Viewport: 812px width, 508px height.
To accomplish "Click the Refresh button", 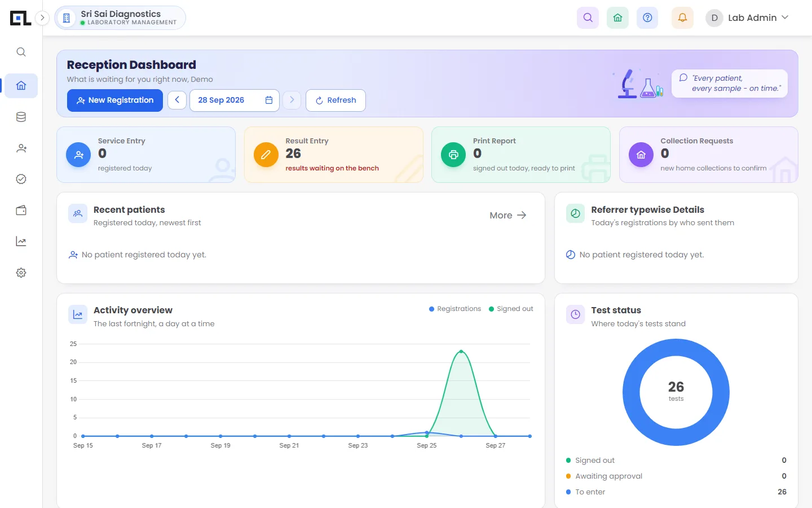I will (336, 100).
